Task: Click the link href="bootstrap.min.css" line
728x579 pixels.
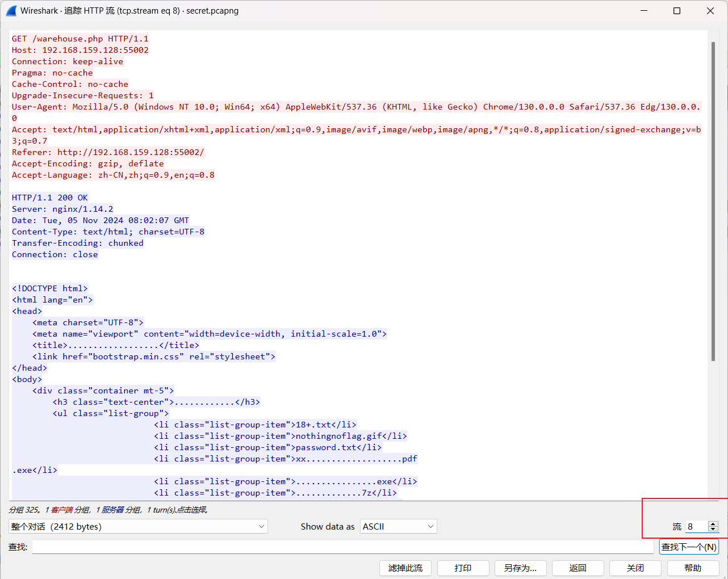Action: (154, 356)
